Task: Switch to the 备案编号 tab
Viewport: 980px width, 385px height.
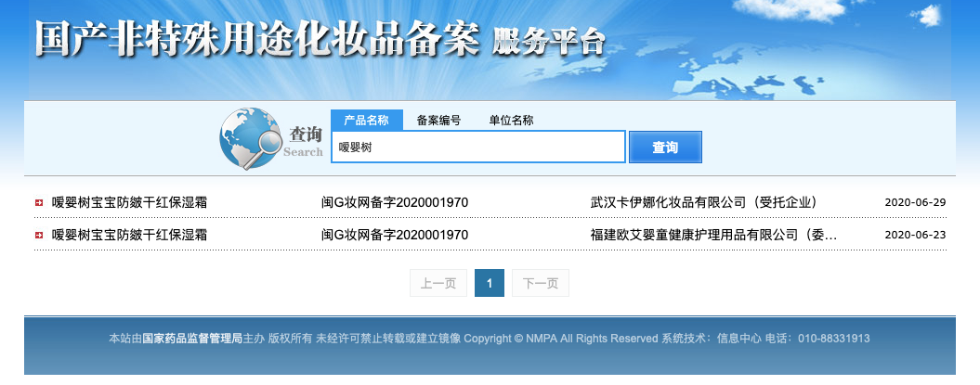Action: (x=438, y=121)
